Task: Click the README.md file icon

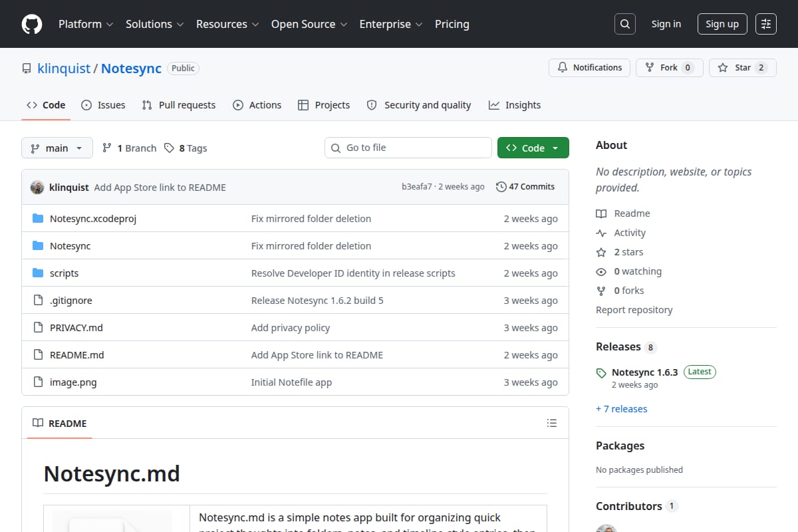Action: coord(38,355)
